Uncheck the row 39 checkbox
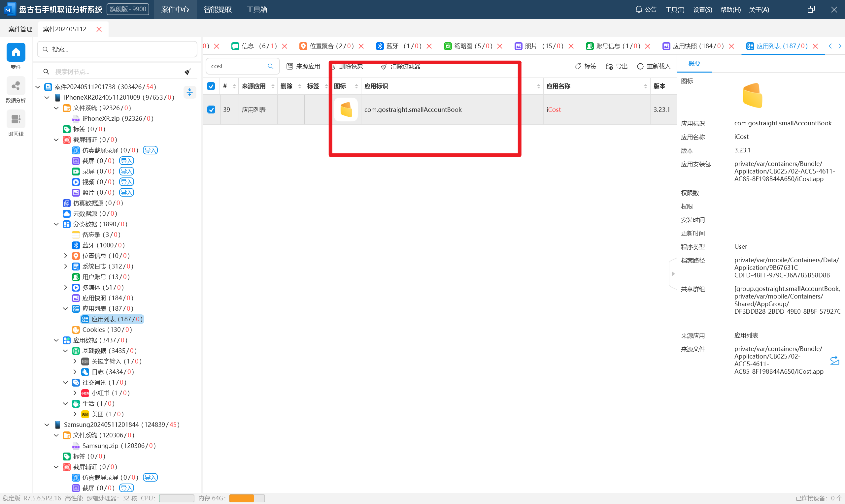This screenshot has width=845, height=504. [211, 110]
